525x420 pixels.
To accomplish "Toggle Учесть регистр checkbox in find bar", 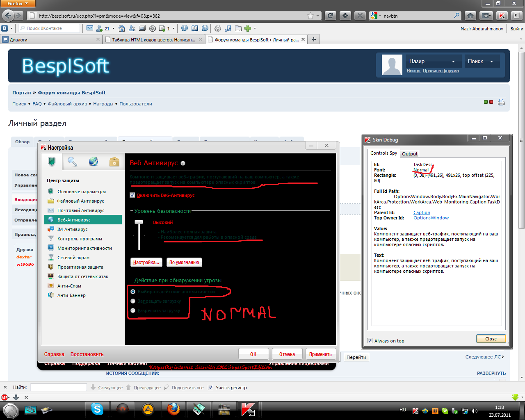I will (210, 388).
